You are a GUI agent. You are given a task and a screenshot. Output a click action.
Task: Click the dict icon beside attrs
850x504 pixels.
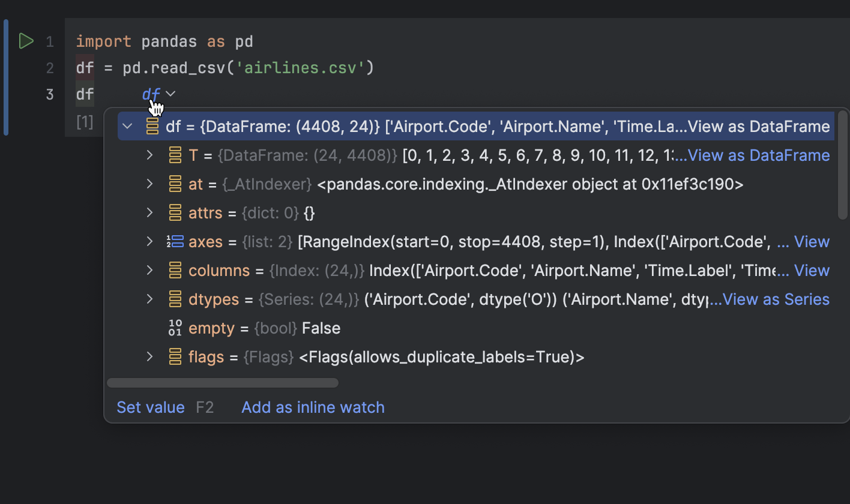pyautogui.click(x=175, y=212)
